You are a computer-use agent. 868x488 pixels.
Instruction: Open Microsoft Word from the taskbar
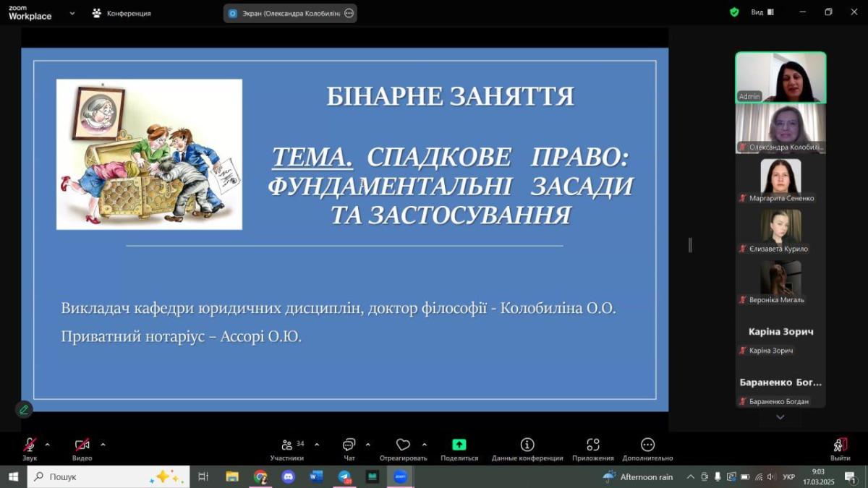(316, 476)
